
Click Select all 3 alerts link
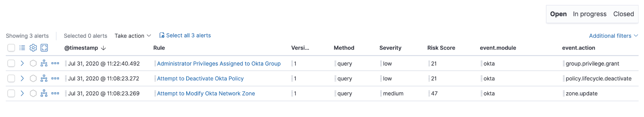tap(185, 35)
